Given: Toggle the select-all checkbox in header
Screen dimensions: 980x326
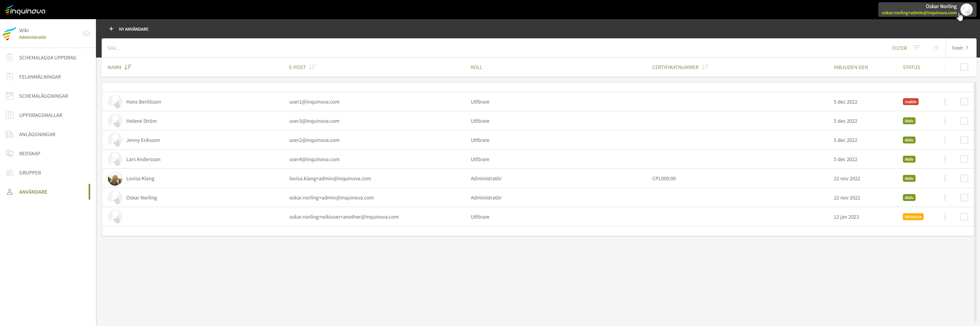Looking at the screenshot, I should 964,67.
